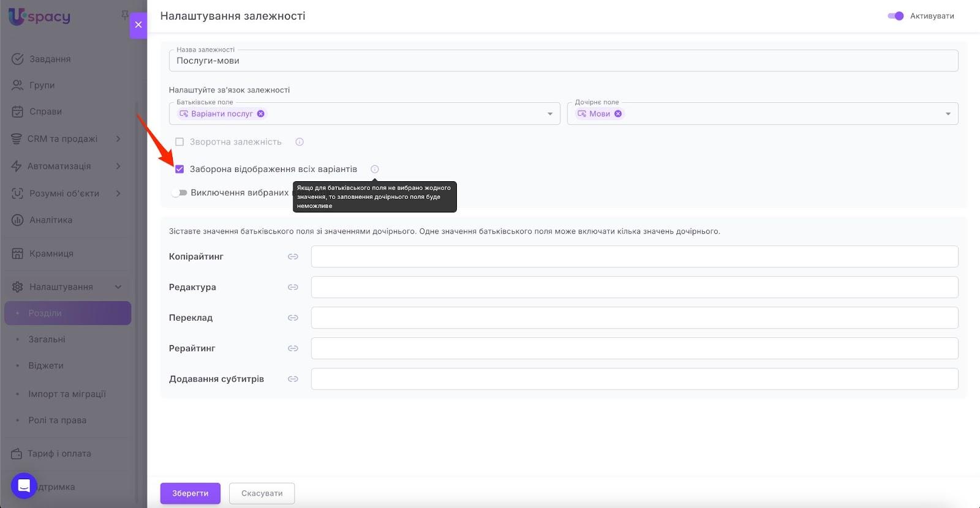Go to Групи in the sidebar
Screen dimensions: 980x508
coord(42,85)
